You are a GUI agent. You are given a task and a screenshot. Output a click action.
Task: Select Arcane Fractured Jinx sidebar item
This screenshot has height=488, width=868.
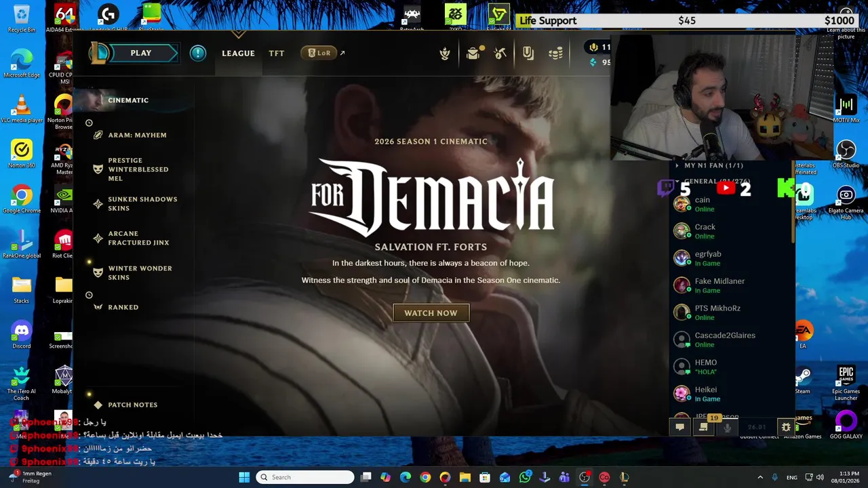pyautogui.click(x=132, y=238)
